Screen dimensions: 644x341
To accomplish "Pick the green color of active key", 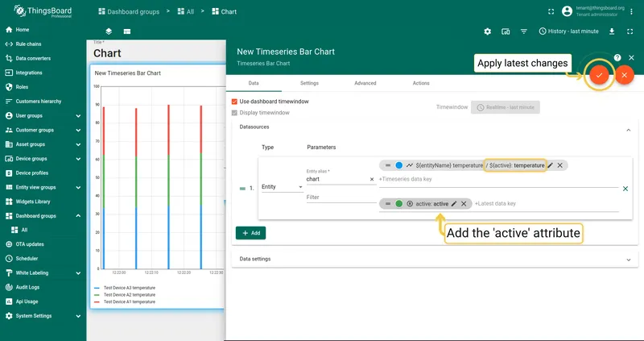I will pos(398,204).
